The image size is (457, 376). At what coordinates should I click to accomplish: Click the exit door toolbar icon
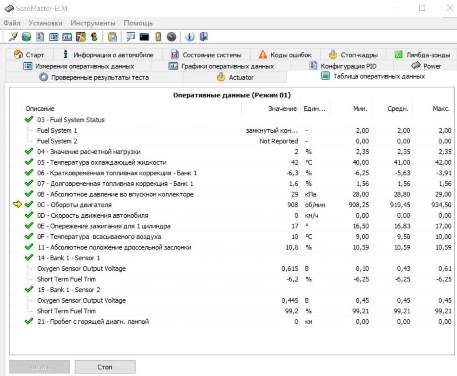pos(203,37)
